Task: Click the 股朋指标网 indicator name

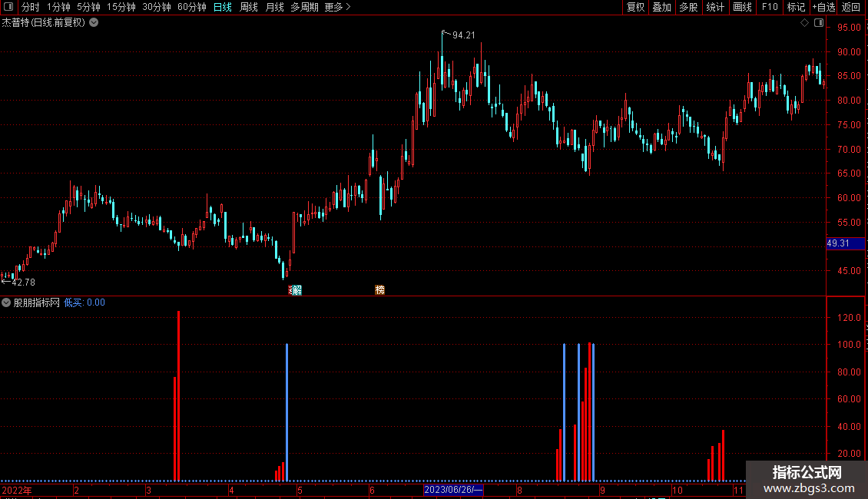Action: click(37, 302)
